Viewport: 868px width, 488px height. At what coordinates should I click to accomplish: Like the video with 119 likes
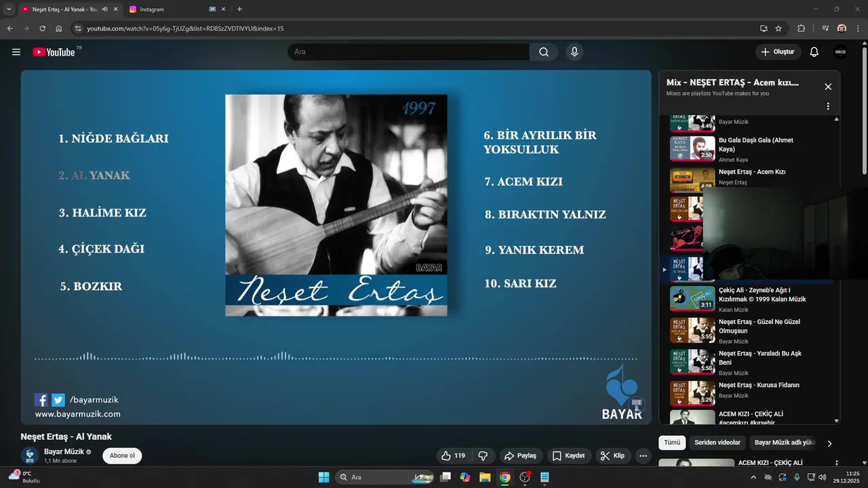tap(454, 455)
